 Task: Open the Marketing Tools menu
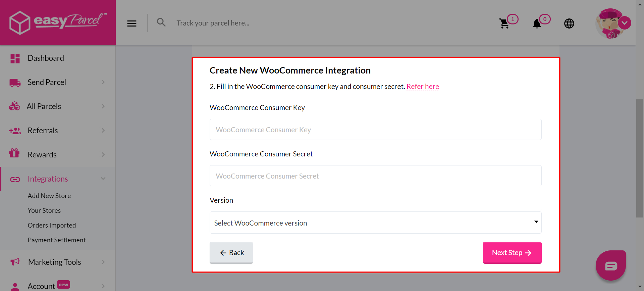pyautogui.click(x=55, y=262)
